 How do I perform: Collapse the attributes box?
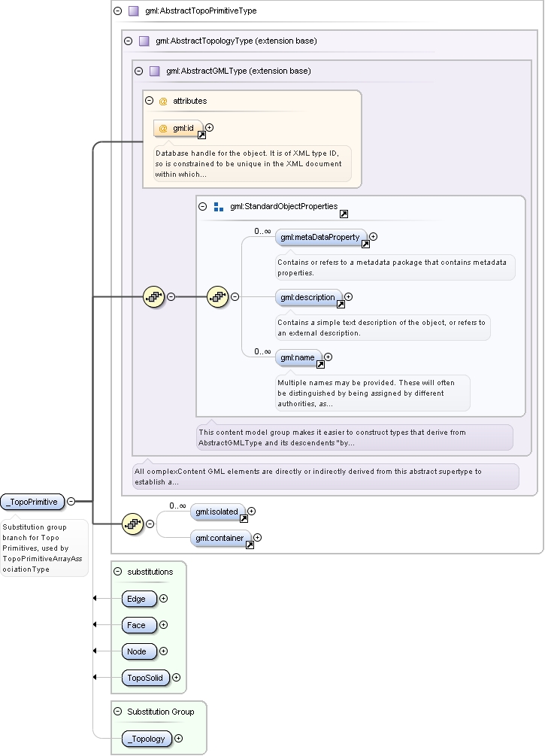point(150,101)
